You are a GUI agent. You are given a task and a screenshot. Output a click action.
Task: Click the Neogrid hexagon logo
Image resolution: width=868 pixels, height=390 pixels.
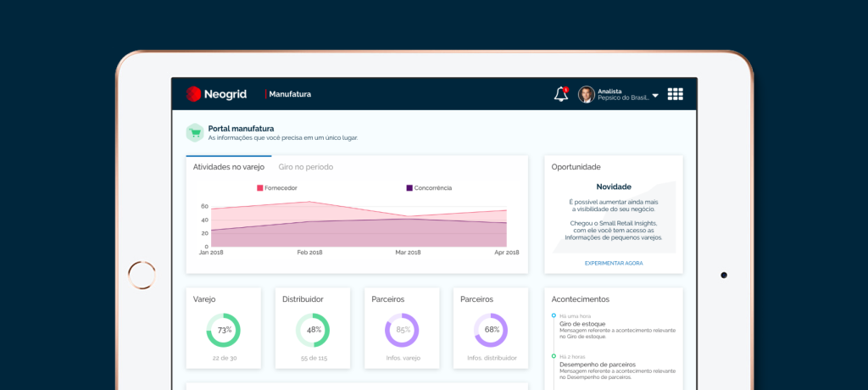click(193, 94)
